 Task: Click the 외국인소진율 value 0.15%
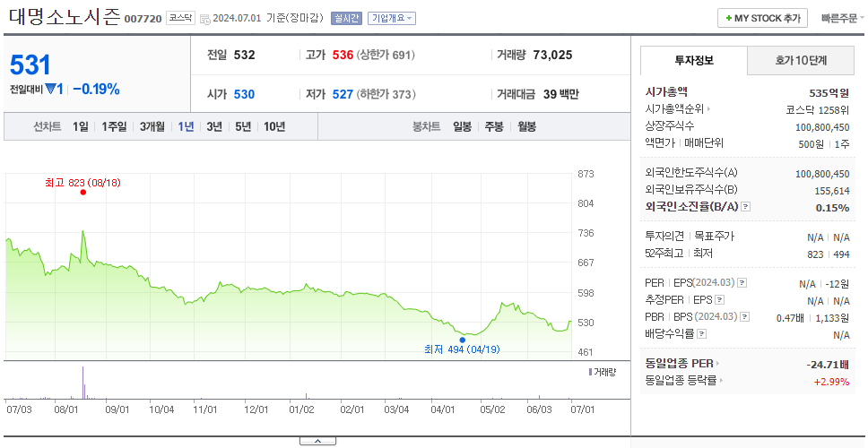pyautogui.click(x=832, y=208)
